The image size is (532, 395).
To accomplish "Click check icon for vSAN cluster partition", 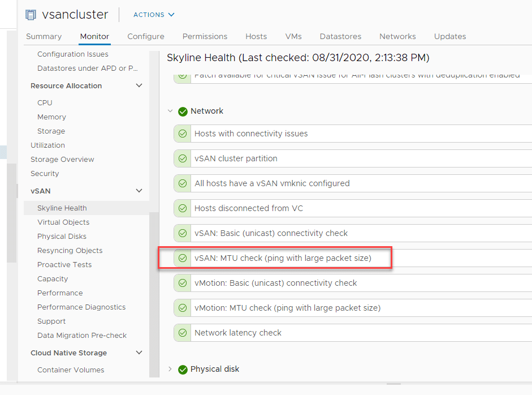I will point(182,159).
